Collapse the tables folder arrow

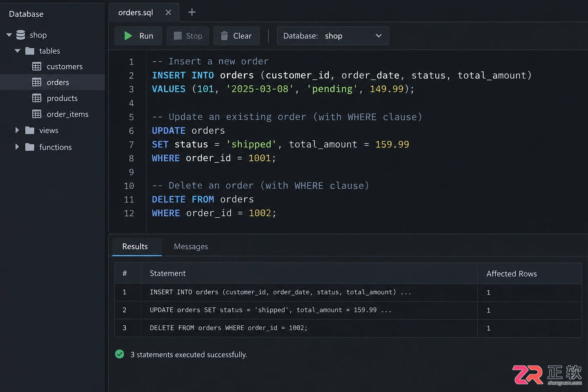tap(18, 51)
